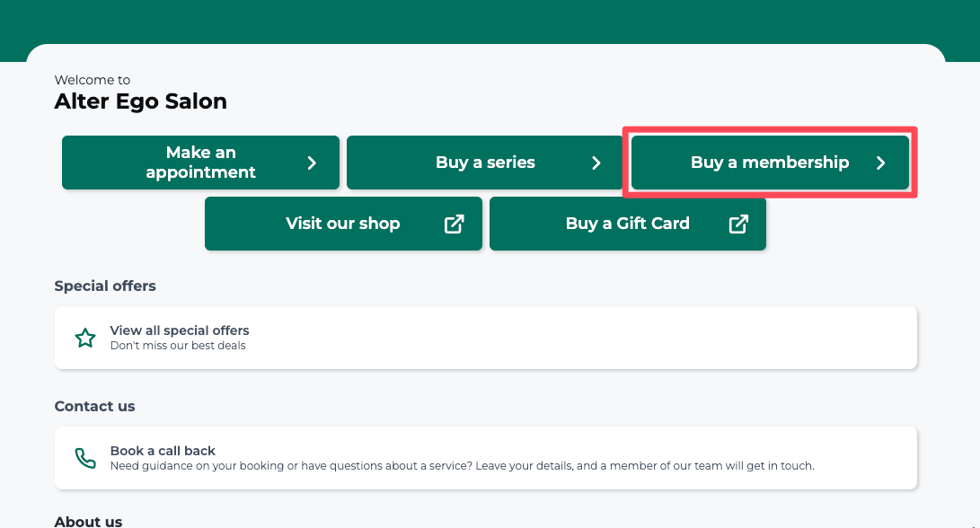This screenshot has height=528, width=980.
Task: Click the star icon beside special offers
Action: coord(85,338)
